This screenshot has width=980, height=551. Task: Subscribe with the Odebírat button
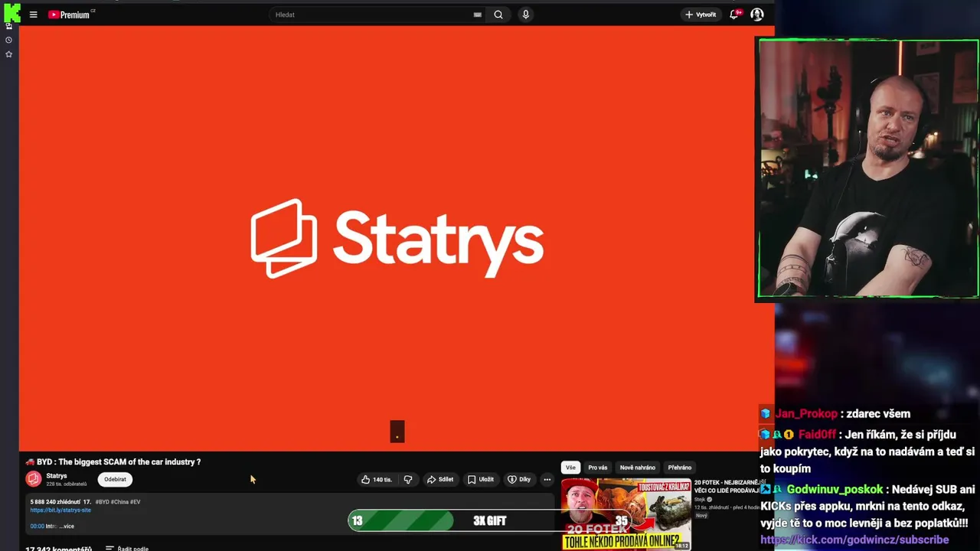tap(115, 479)
